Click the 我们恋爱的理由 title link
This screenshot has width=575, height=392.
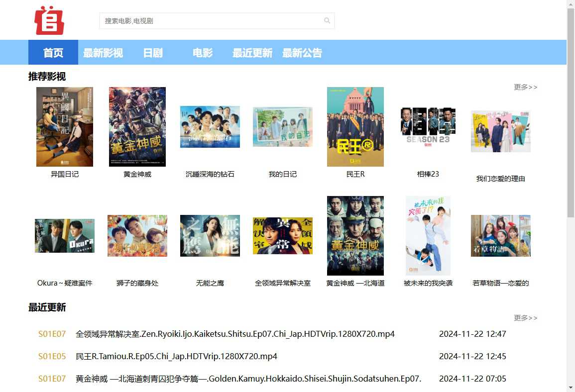click(x=500, y=179)
